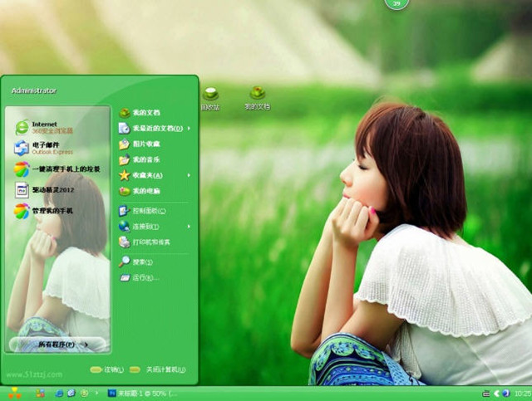Click the Start button on the taskbar

[x=14, y=394]
